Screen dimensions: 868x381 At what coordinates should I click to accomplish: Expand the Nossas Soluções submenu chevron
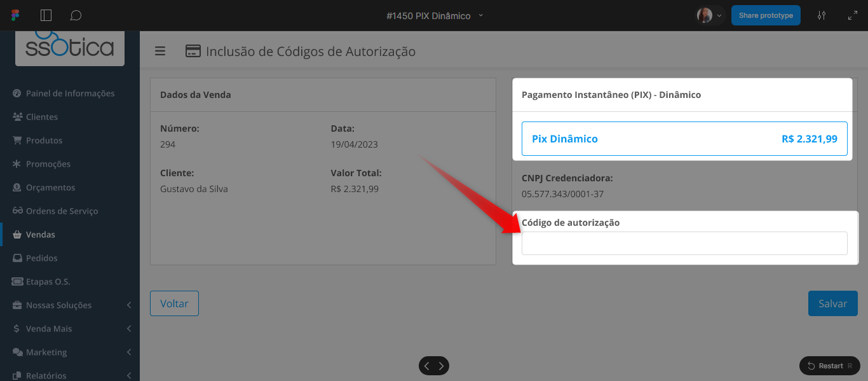click(x=129, y=305)
